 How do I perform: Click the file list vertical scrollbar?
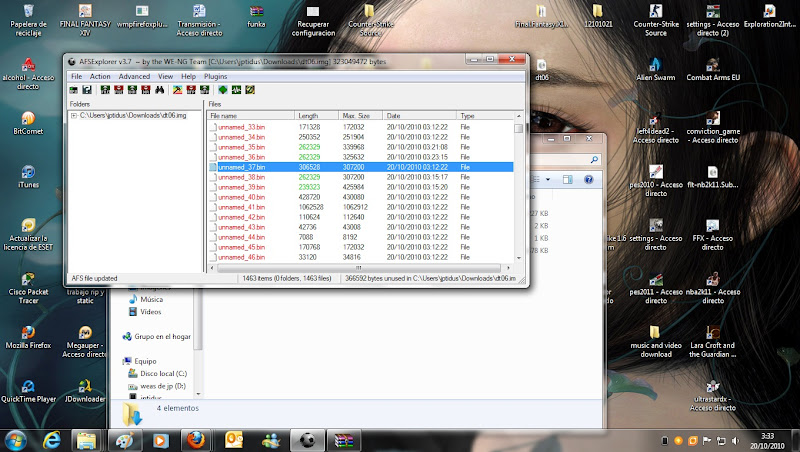[x=518, y=190]
